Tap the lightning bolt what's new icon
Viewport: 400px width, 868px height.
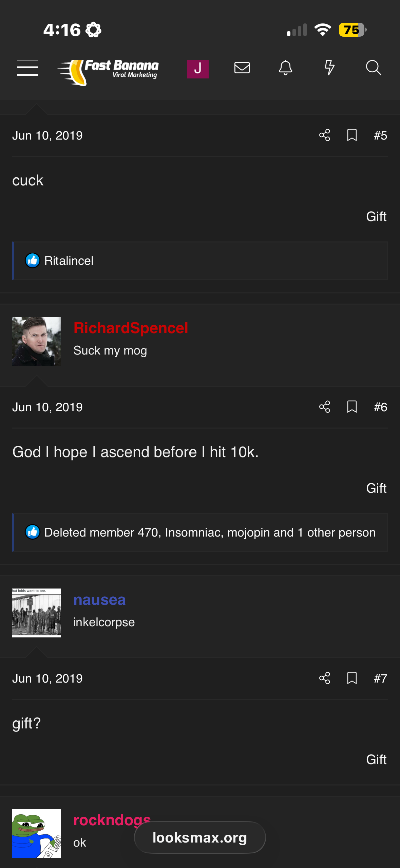click(329, 68)
